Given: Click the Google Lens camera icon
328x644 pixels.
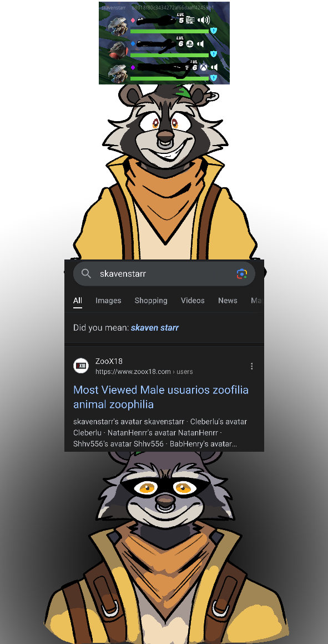Looking at the screenshot, I should [242, 274].
